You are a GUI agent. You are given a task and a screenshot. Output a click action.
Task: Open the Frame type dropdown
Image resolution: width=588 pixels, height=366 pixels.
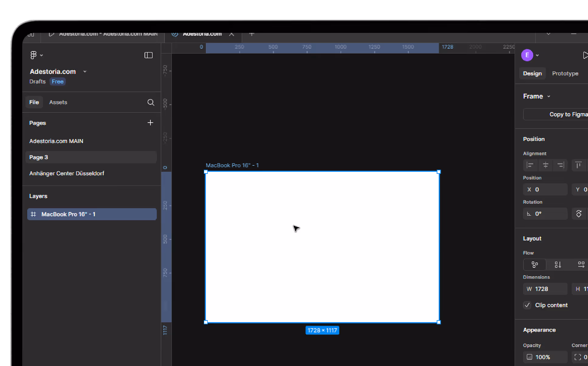548,97
